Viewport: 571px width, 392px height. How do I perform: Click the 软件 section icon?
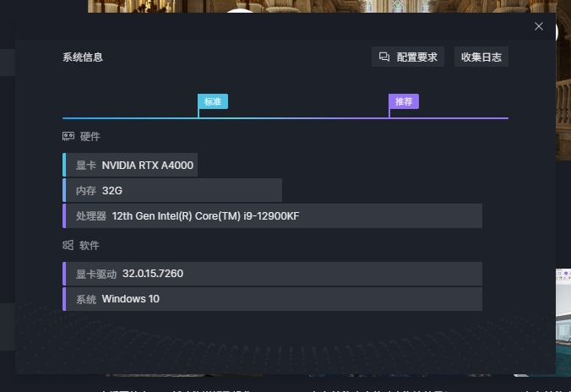(68, 245)
